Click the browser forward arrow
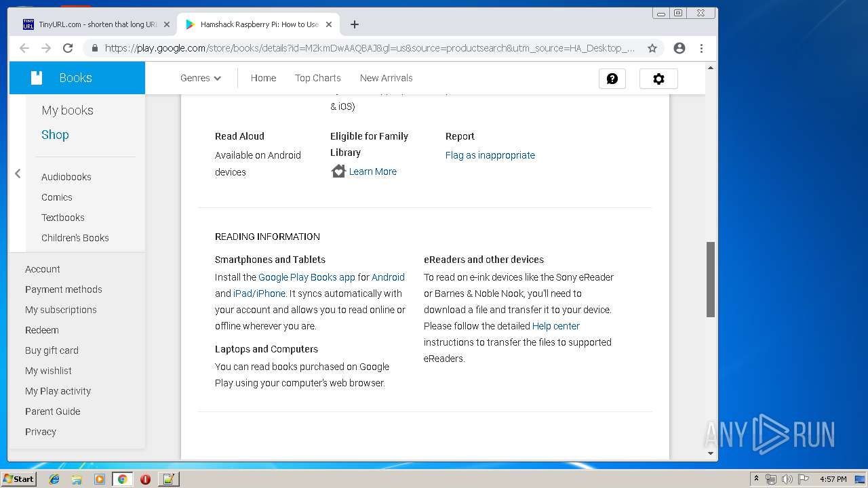This screenshot has width=868, height=488. coord(46,48)
